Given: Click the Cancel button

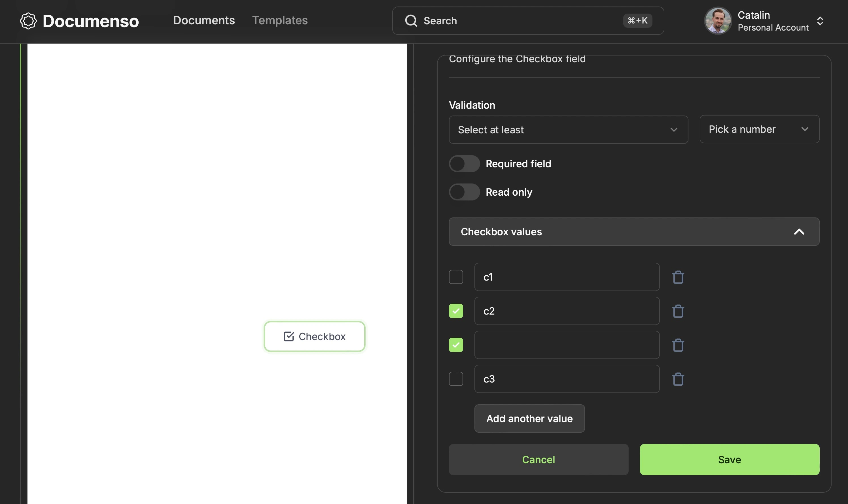Looking at the screenshot, I should tap(539, 460).
